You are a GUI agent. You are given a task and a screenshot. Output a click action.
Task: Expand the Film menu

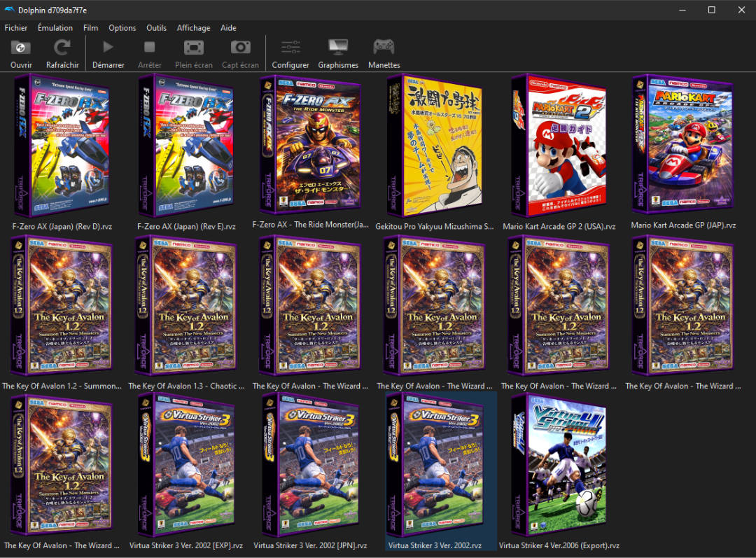pyautogui.click(x=90, y=28)
